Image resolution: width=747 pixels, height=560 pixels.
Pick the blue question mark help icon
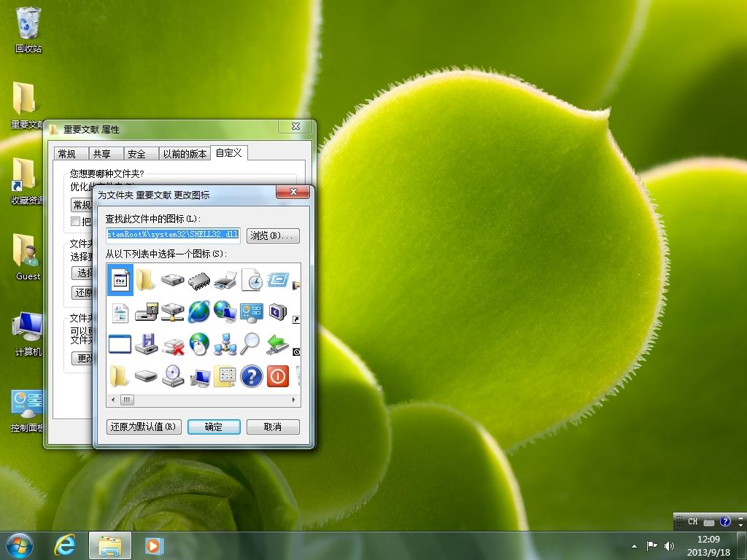(252, 376)
